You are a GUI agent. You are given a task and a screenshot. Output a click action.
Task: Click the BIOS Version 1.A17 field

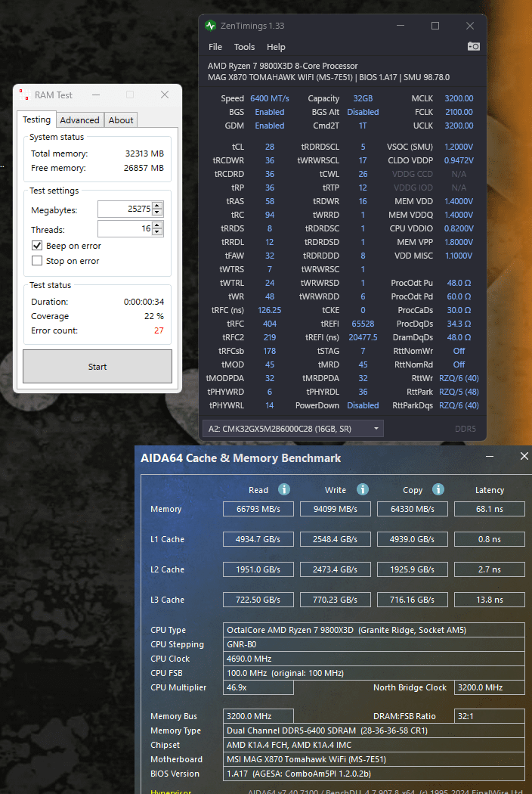[374, 774]
